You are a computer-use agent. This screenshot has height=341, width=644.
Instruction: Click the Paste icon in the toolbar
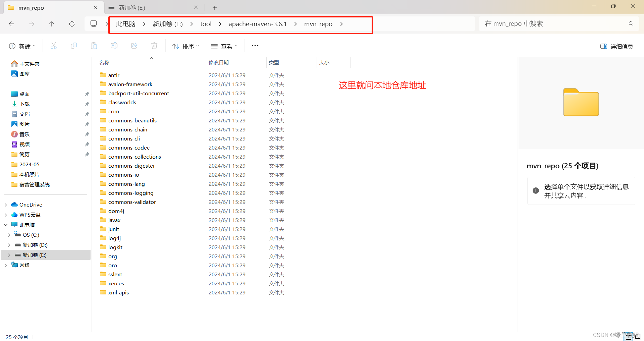pos(94,46)
